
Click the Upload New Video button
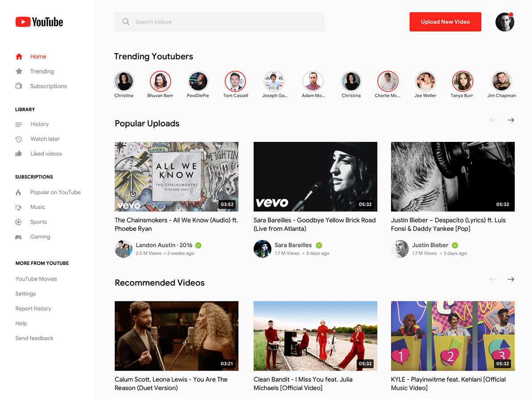pos(446,22)
